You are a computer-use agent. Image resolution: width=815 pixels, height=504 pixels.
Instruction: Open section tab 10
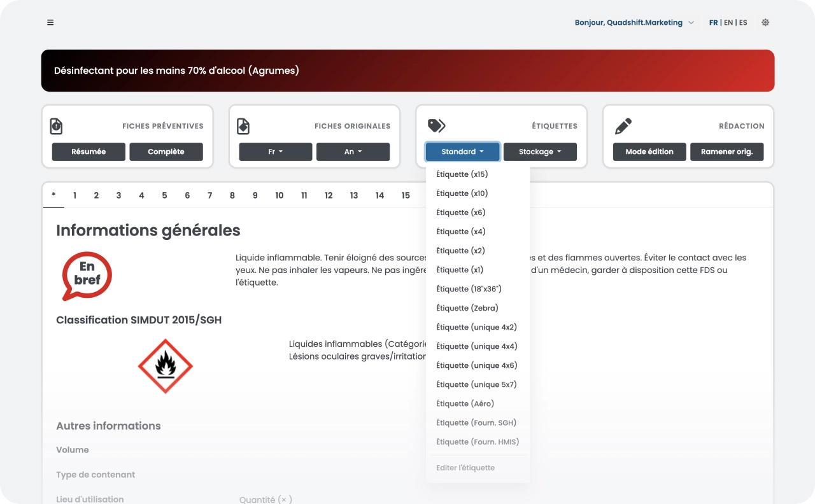tap(280, 195)
